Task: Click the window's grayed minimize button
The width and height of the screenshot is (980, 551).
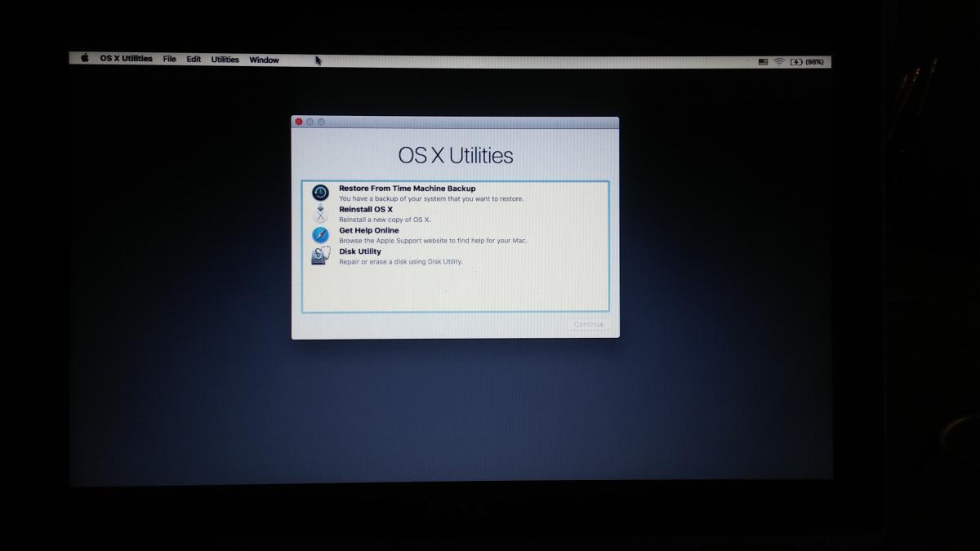Action: point(310,122)
